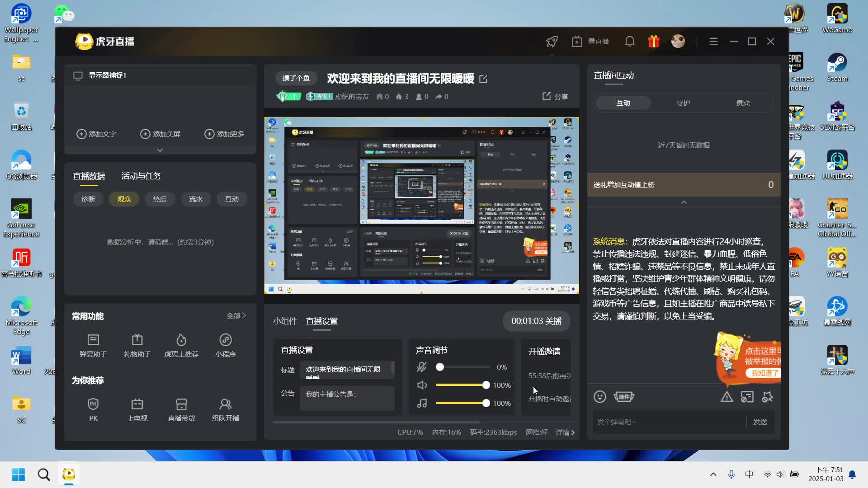This screenshot has height=488, width=868.
Task: Launch the PK feature
Action: [93, 409]
